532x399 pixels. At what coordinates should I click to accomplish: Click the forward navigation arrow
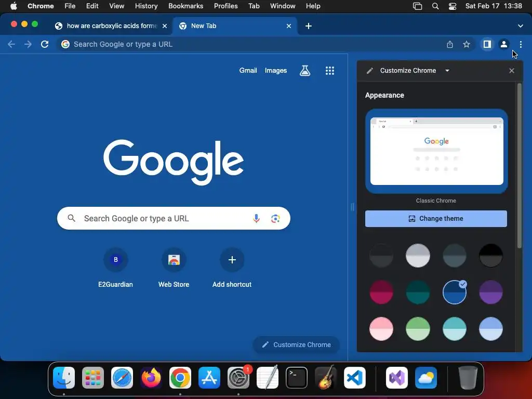28,45
